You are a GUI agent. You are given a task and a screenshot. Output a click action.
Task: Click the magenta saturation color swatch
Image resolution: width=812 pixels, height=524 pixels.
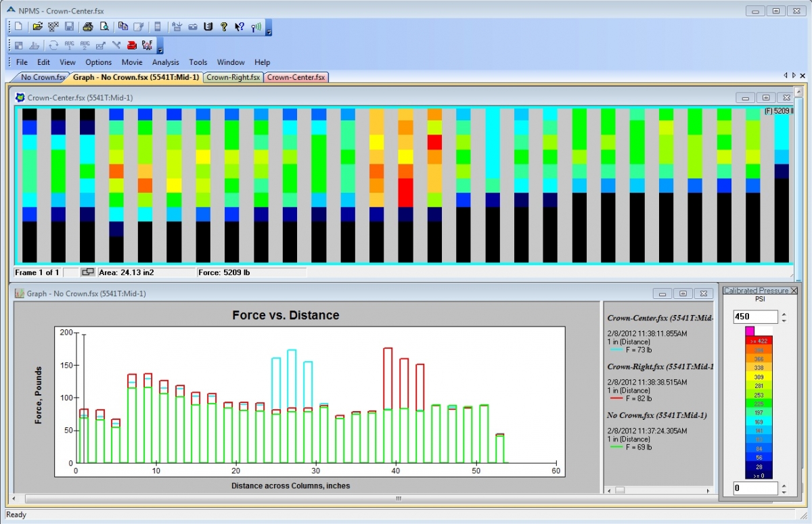point(750,331)
